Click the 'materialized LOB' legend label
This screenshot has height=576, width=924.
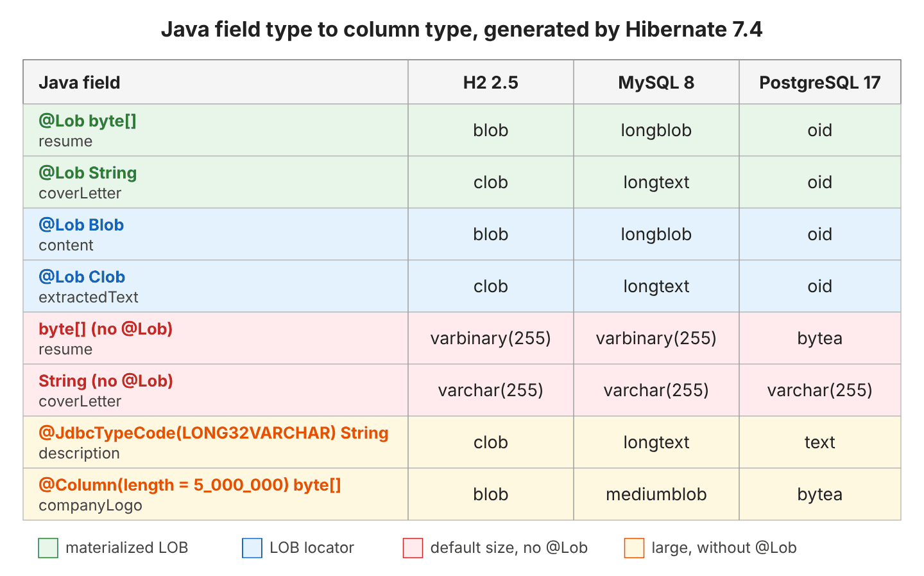127,548
